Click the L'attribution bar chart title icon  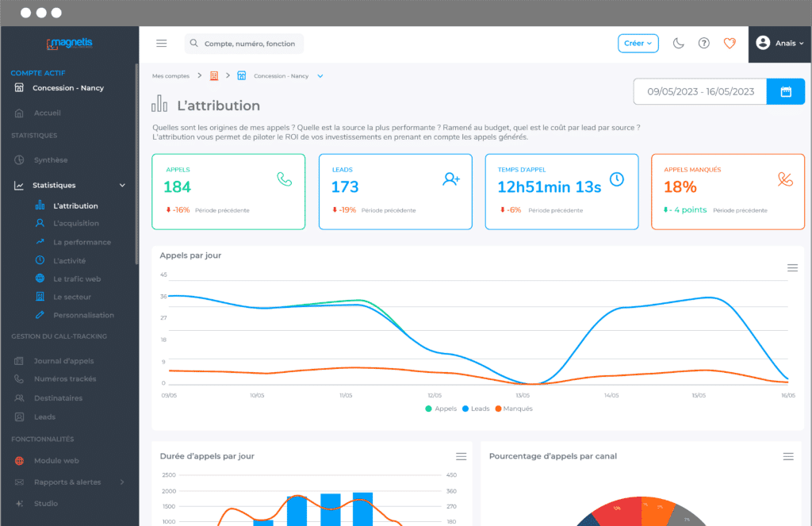point(159,104)
